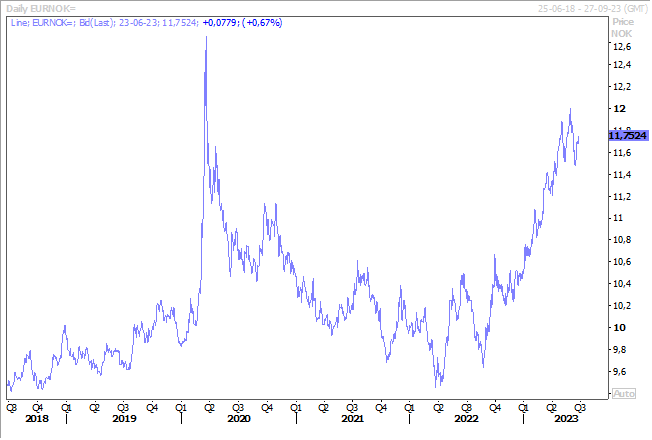Click the 10,4 price axis label

click(622, 284)
